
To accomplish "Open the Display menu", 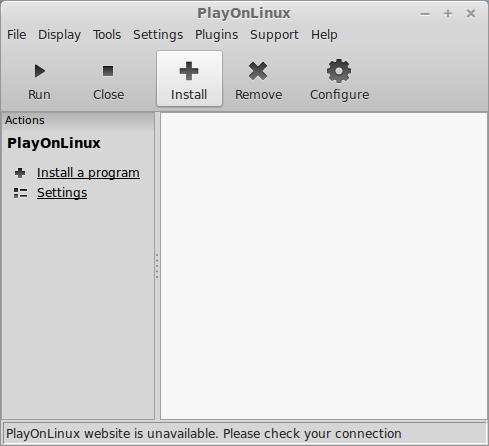I will click(x=59, y=35).
